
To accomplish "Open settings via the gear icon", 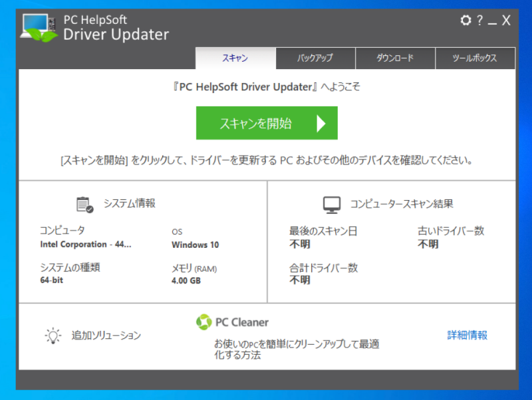I will click(x=466, y=21).
